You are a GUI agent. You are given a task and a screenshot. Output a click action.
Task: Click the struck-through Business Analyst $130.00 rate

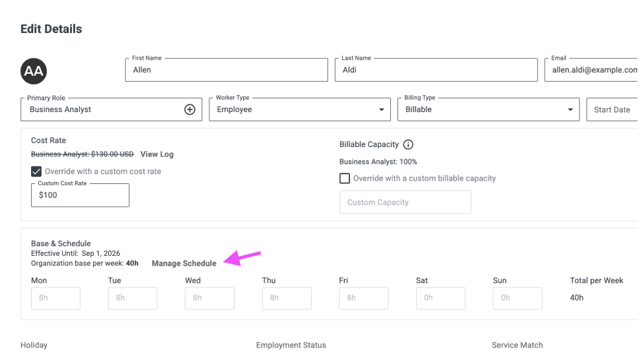pos(82,154)
